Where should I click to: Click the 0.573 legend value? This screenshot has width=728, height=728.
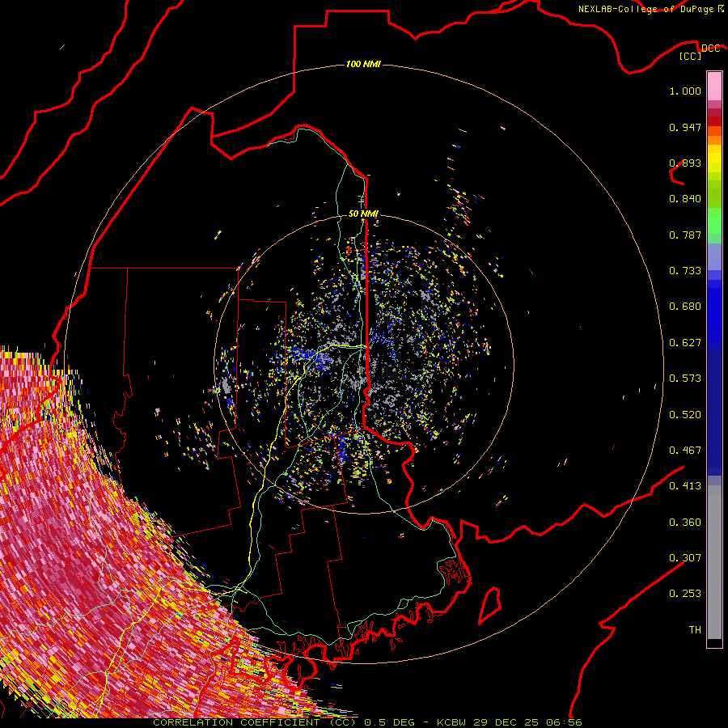pos(685,379)
